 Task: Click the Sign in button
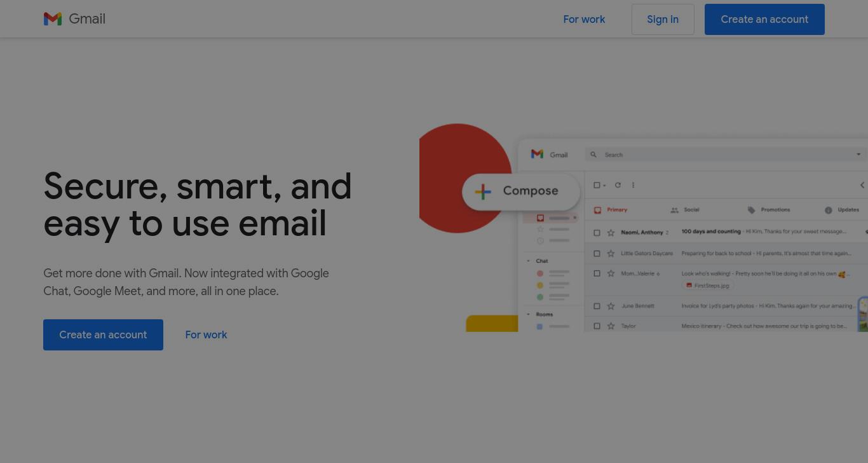click(x=663, y=19)
